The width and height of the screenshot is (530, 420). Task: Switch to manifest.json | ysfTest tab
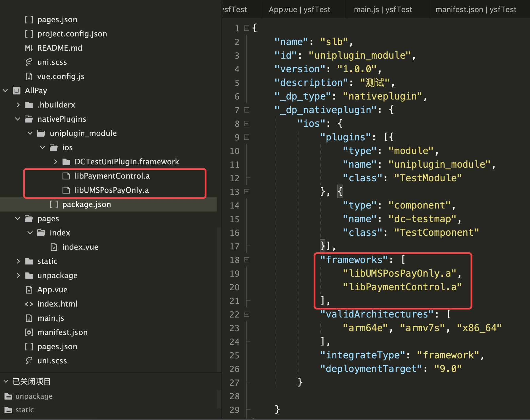[x=476, y=9]
